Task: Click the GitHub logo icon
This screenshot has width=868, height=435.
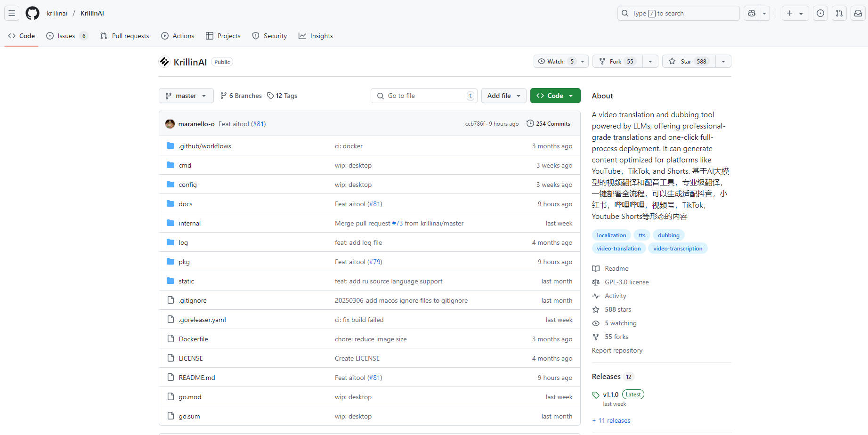Action: (x=32, y=13)
